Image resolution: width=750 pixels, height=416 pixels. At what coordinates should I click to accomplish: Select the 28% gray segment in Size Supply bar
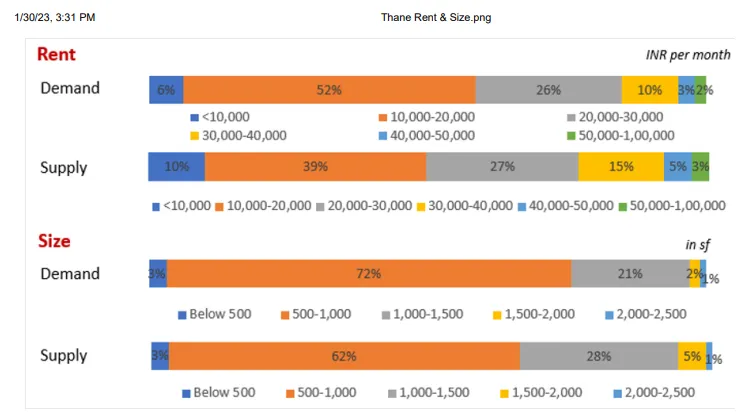(x=598, y=356)
